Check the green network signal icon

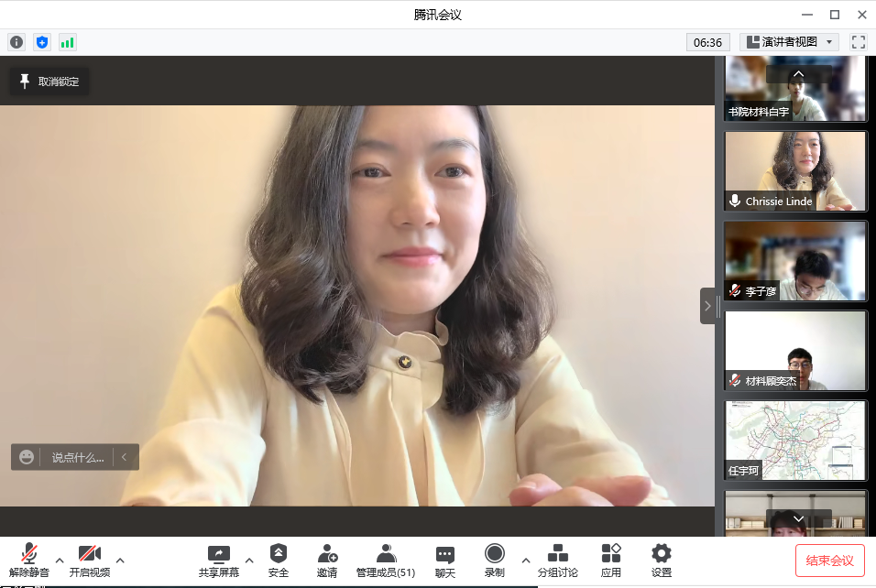(67, 42)
